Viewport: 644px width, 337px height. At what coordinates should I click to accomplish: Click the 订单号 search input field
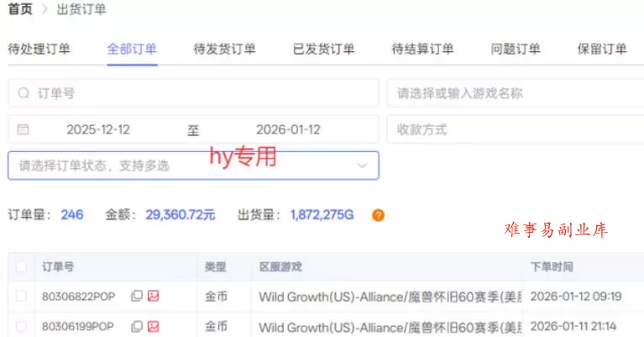point(193,93)
